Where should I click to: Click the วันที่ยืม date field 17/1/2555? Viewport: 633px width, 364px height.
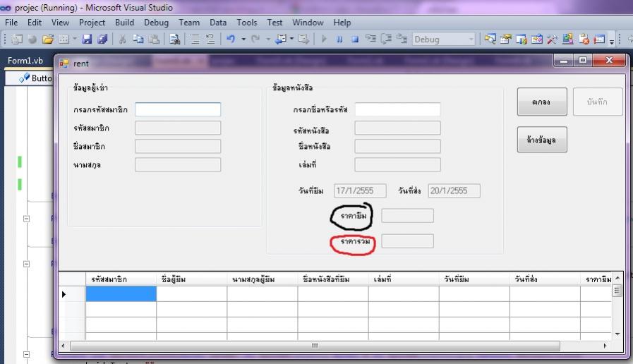pos(360,190)
